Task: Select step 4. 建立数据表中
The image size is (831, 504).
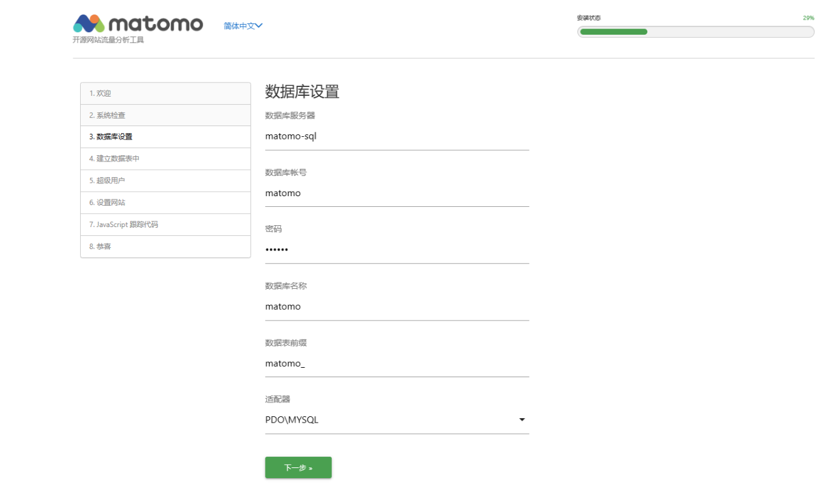Action: (165, 159)
